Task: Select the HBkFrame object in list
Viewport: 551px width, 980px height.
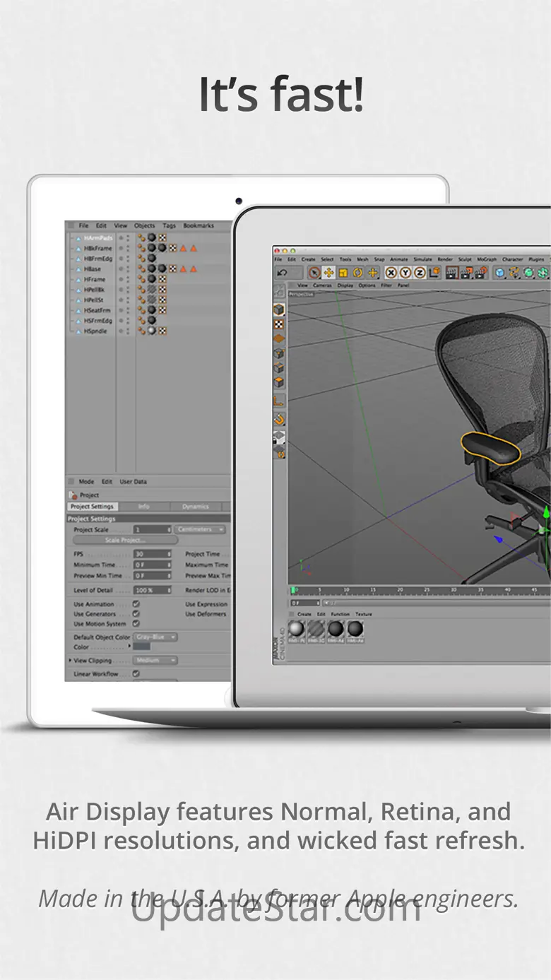Action: [x=98, y=249]
